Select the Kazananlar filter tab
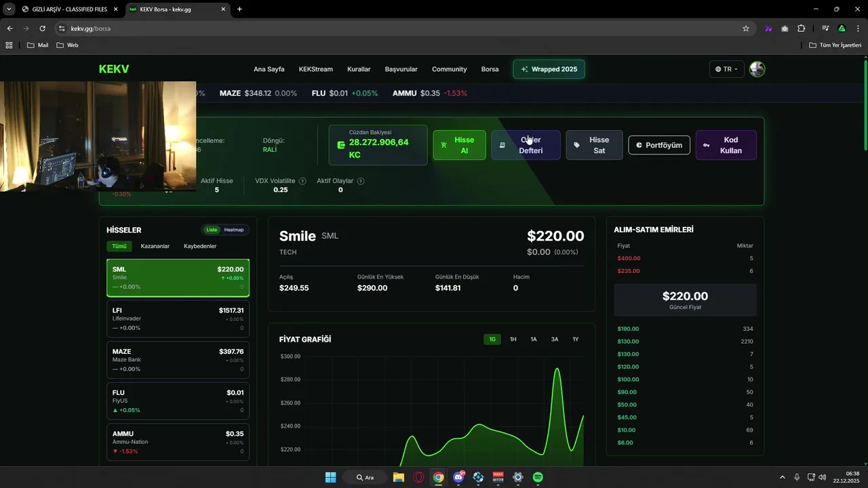The image size is (868, 488). 155,246
